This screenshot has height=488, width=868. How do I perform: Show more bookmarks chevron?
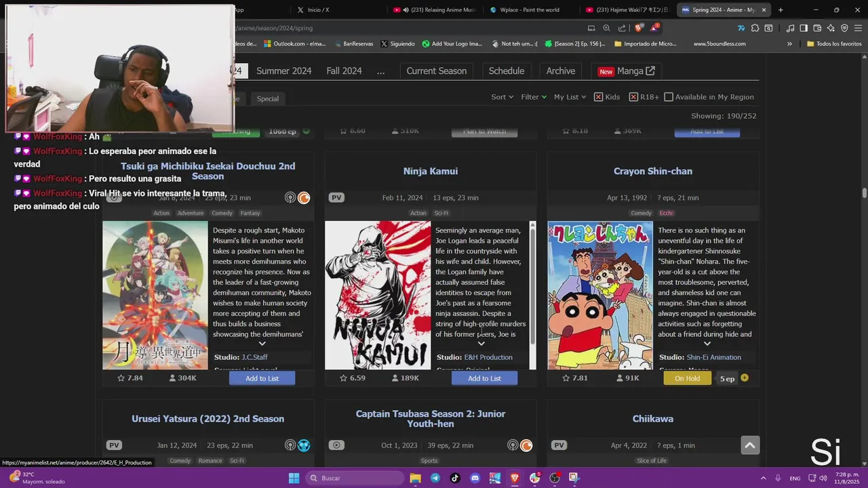(x=789, y=43)
